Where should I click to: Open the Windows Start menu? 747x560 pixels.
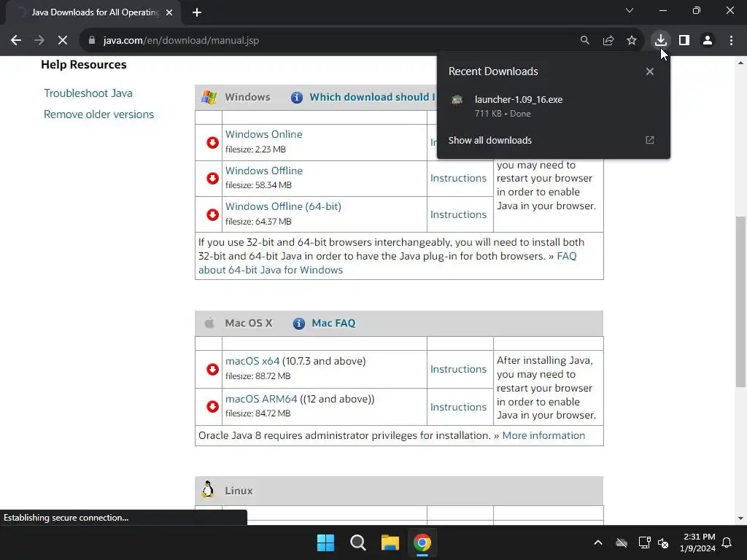(x=326, y=542)
